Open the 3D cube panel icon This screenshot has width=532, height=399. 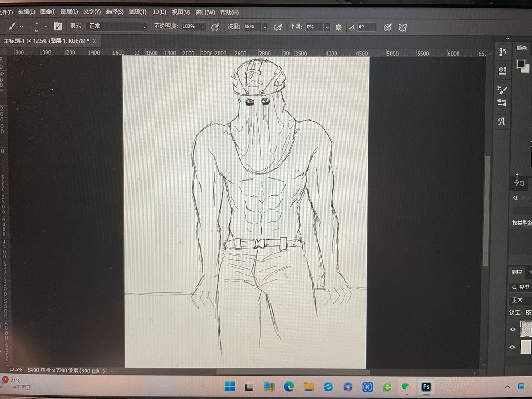[502, 70]
